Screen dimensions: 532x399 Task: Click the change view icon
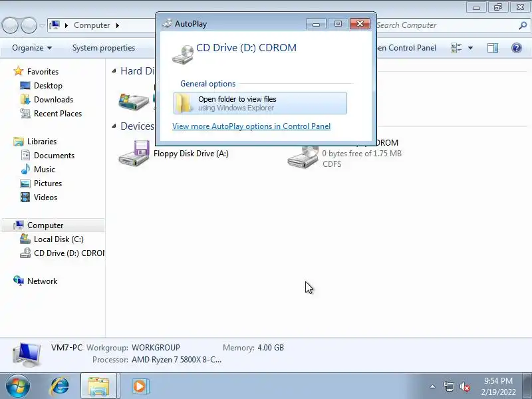point(456,48)
